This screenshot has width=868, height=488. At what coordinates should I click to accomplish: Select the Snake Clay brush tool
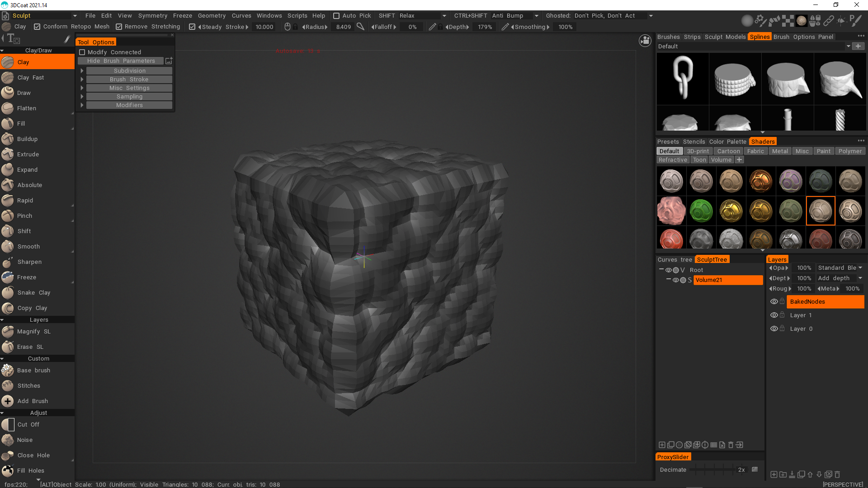click(33, 293)
